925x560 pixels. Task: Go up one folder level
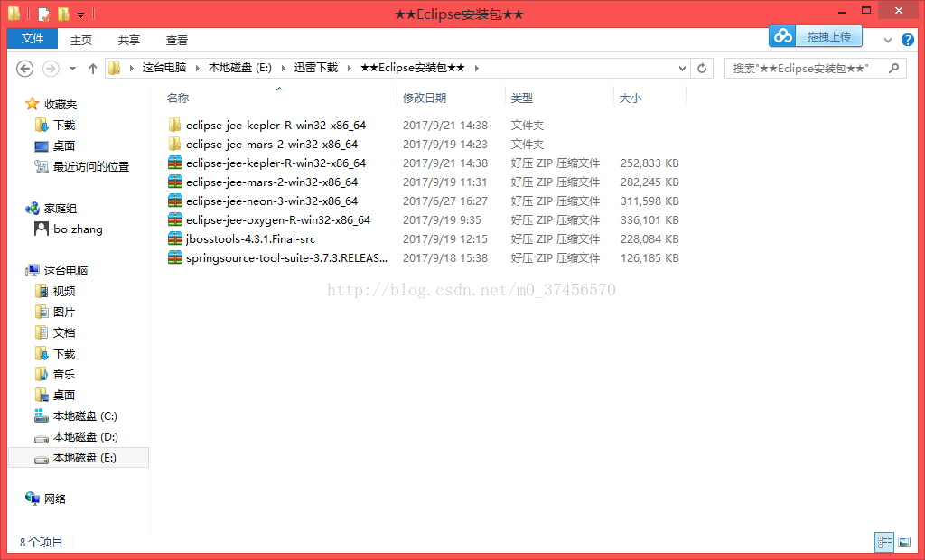[x=93, y=69]
